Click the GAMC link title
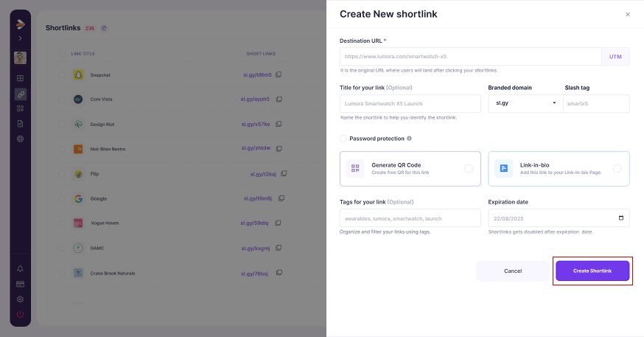The image size is (644, 337). tap(97, 249)
